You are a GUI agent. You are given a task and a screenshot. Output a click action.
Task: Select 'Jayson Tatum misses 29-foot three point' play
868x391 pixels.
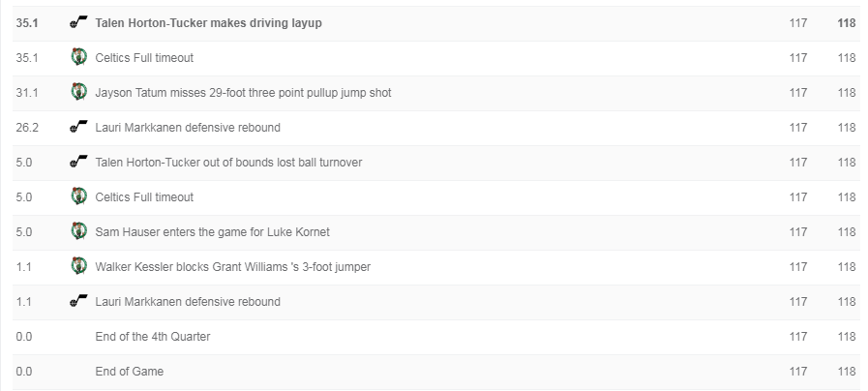pyautogui.click(x=243, y=93)
